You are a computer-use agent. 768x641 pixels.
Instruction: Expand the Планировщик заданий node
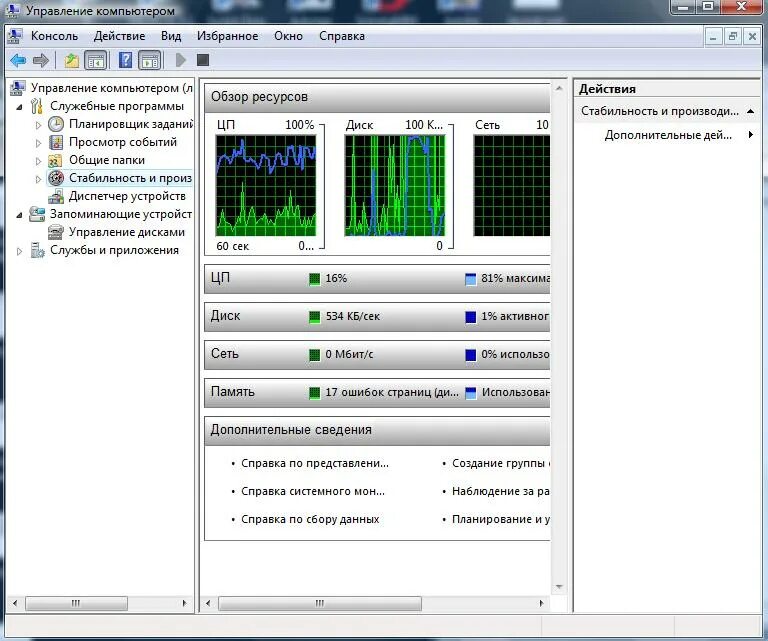click(38, 125)
